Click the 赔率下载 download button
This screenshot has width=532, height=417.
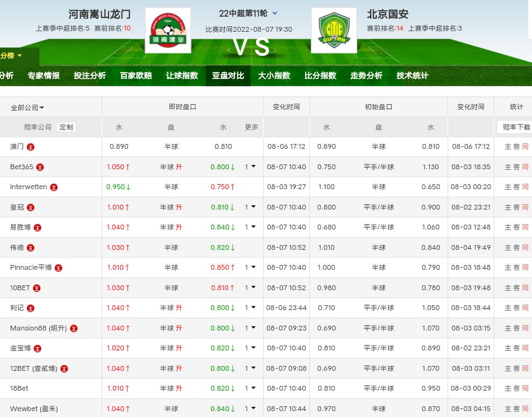point(515,127)
